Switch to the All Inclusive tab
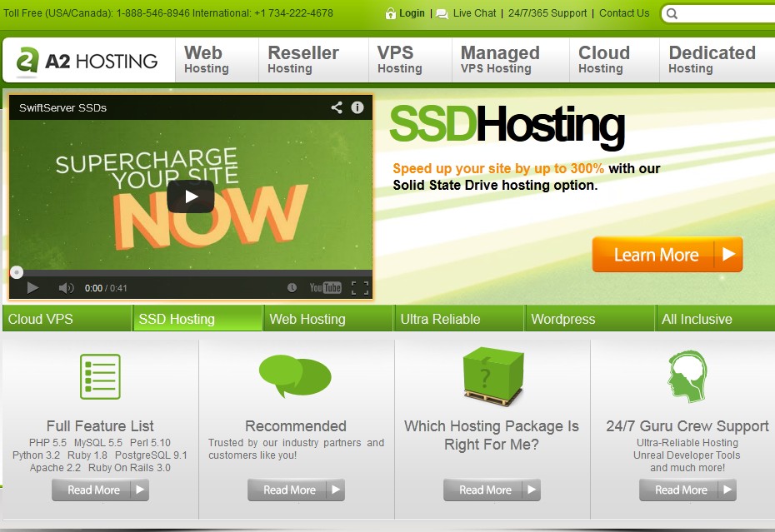 tap(716, 319)
